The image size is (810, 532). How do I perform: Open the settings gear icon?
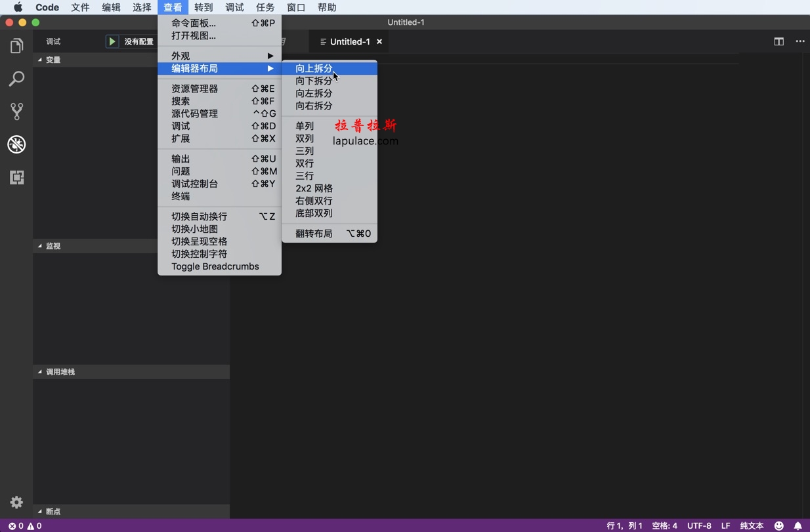(16, 502)
